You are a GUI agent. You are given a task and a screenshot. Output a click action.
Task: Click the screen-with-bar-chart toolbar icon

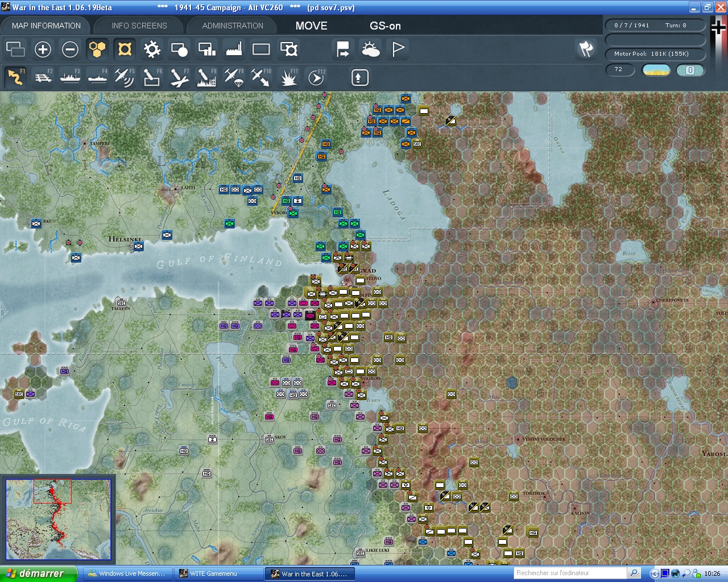point(206,49)
